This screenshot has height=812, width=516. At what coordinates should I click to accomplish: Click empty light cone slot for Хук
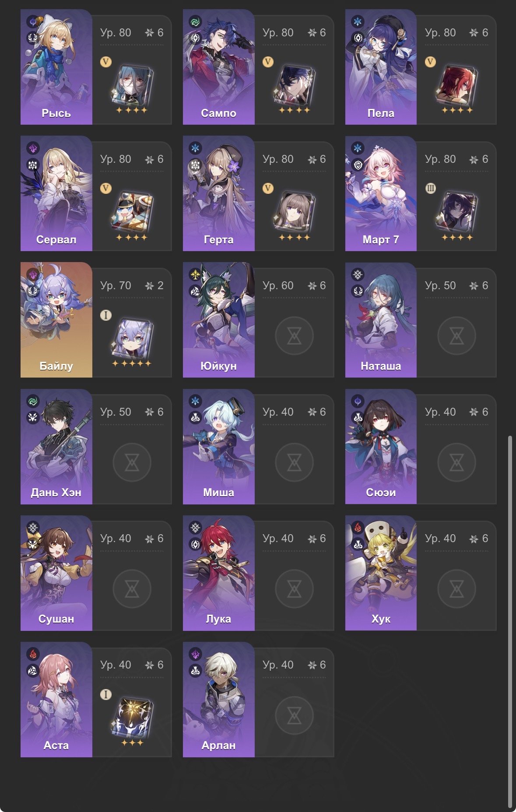456,589
